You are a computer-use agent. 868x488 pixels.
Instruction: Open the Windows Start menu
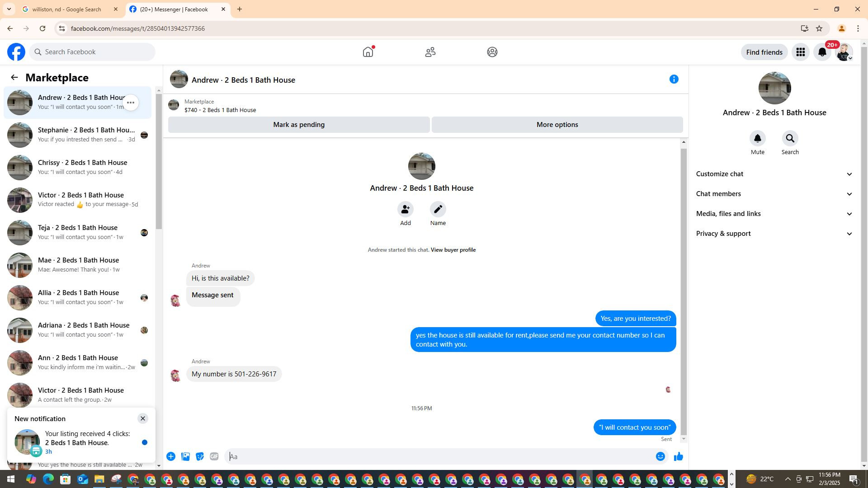11,479
